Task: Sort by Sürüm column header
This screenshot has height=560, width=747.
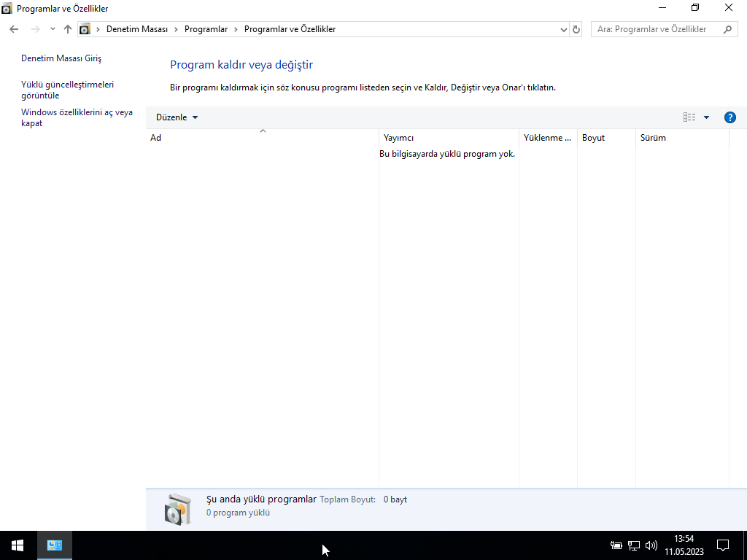Action: point(682,138)
